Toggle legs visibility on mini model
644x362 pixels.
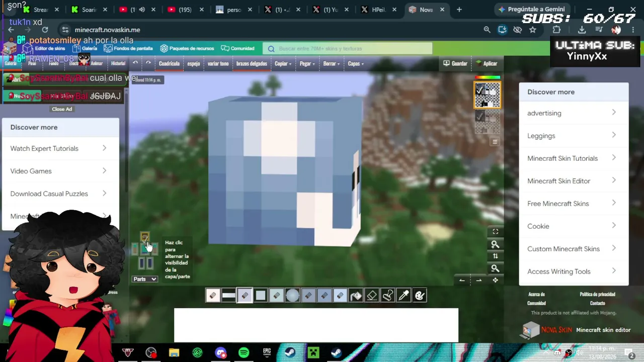pyautogui.click(x=145, y=263)
